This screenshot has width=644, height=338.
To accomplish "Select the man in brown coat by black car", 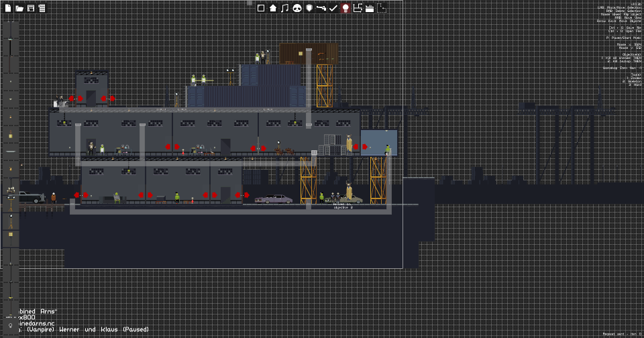I will pos(54,198).
